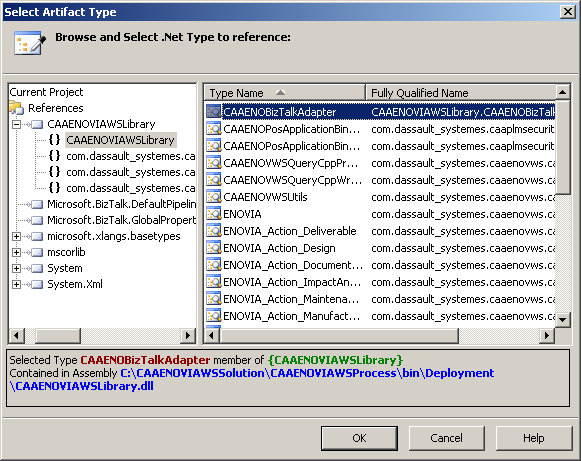Viewport: 581px width, 461px height.
Task: Click the type list scroll left arrow
Action: coord(211,336)
